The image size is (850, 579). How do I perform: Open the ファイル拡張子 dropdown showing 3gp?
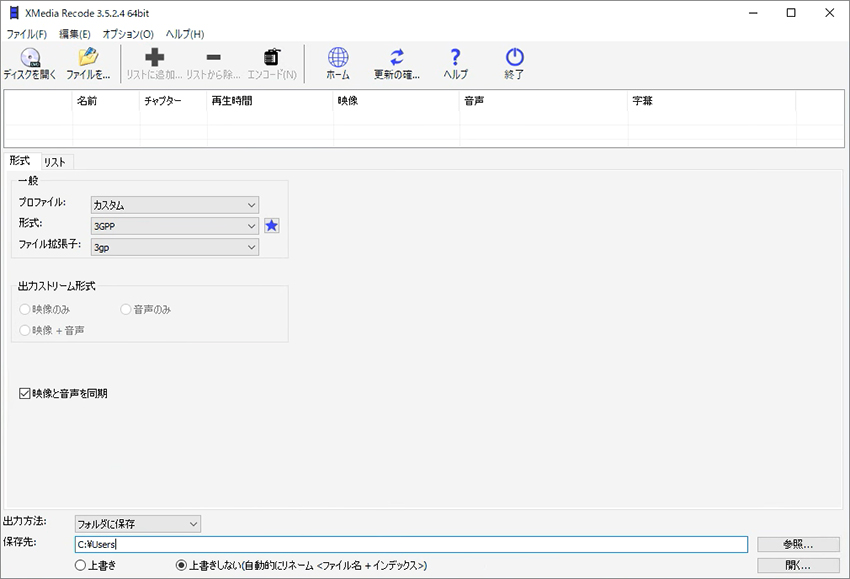(175, 247)
